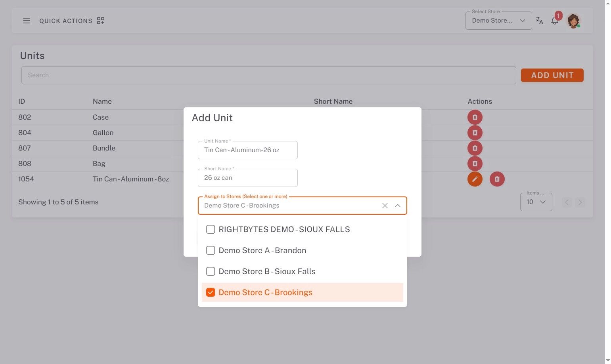This screenshot has height=364, width=611.
Task: Click the units Search field
Action: pos(268,75)
